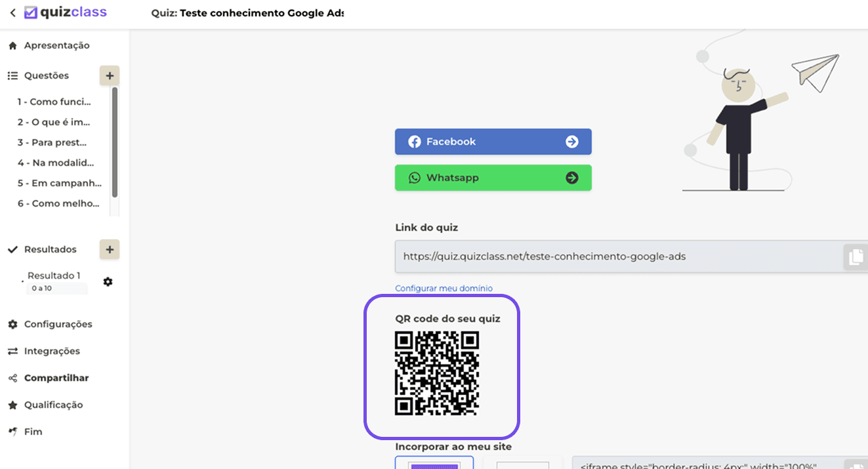Click the arrow icon on Facebook button
Image resolution: width=868 pixels, height=469 pixels.
(572, 142)
